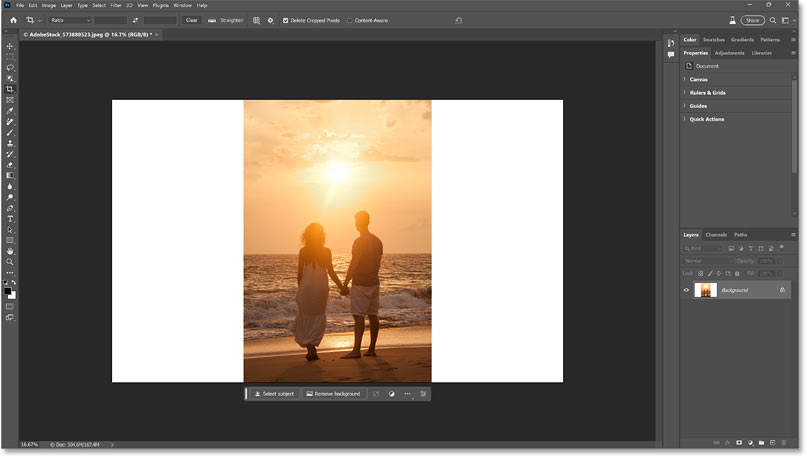The height and width of the screenshot is (458, 807).
Task: Open the Comments panel icon
Action: click(x=671, y=55)
